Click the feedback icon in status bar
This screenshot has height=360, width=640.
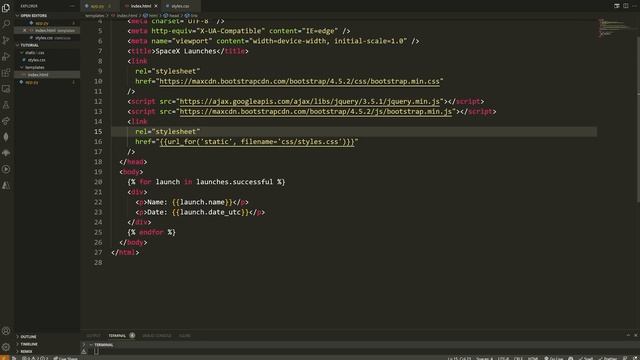[625, 358]
